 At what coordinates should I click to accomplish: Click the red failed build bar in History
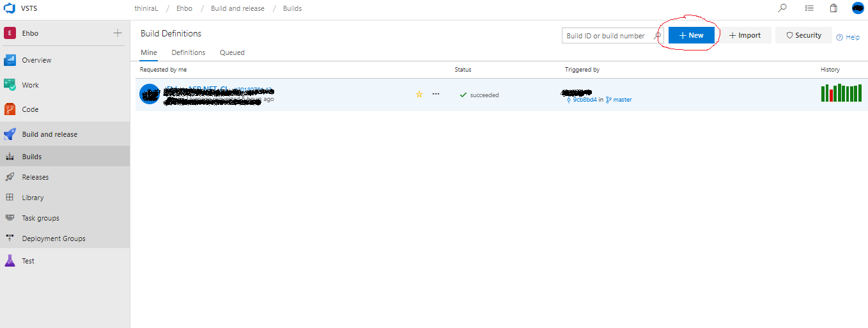[831, 95]
